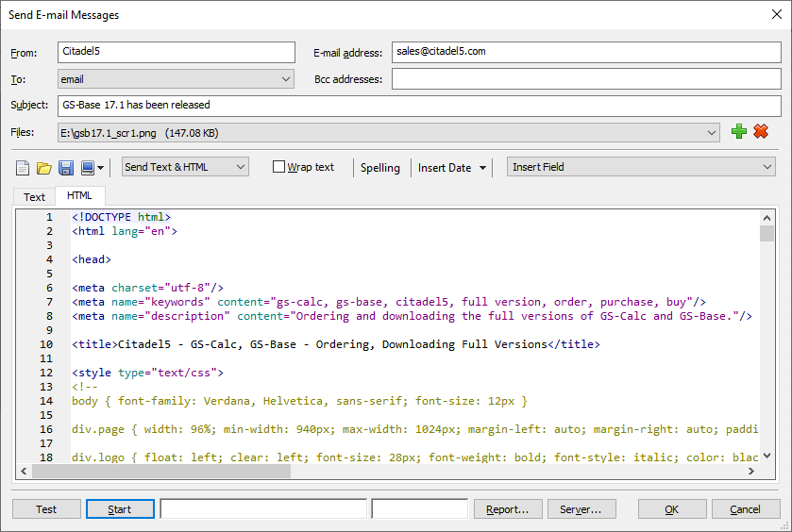Click the div.logo CSS line
The width and height of the screenshot is (792, 532).
pos(414,457)
